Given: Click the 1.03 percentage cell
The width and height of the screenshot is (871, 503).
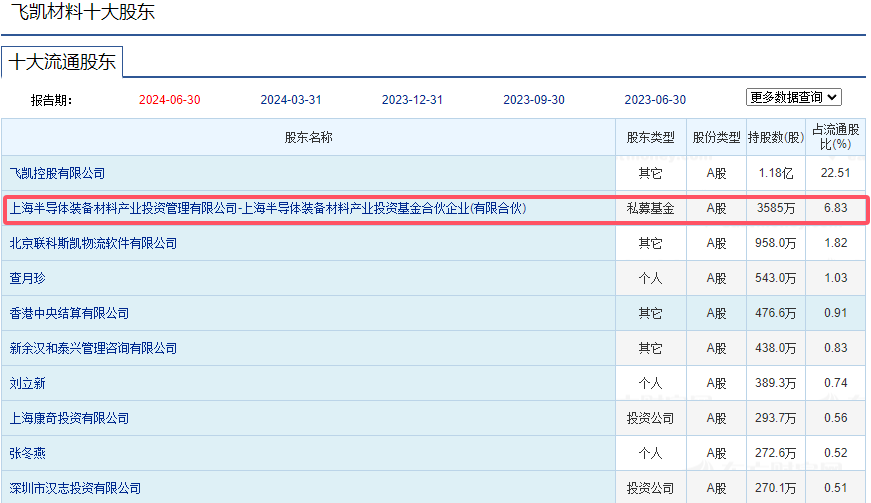Looking at the screenshot, I should point(835,278).
